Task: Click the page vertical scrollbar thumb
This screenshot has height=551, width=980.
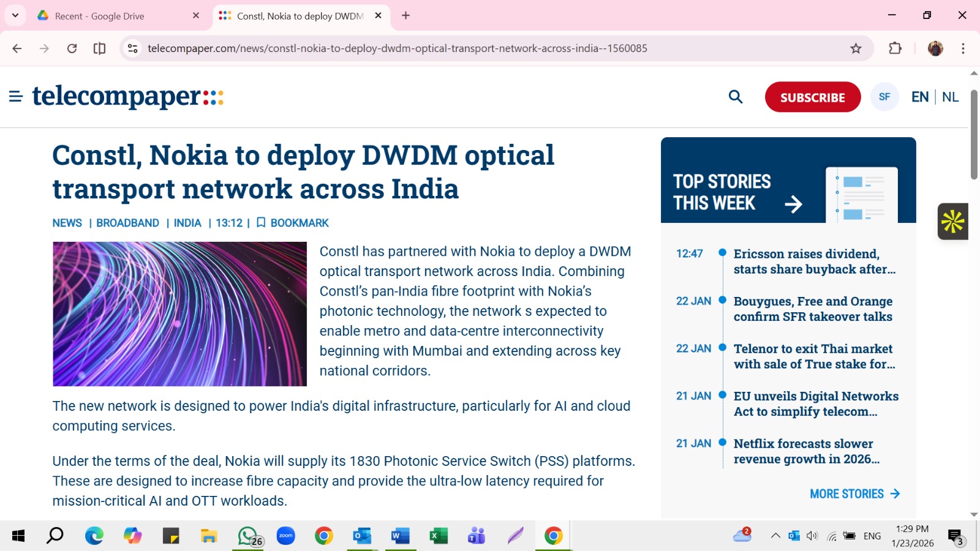Action: pyautogui.click(x=974, y=135)
